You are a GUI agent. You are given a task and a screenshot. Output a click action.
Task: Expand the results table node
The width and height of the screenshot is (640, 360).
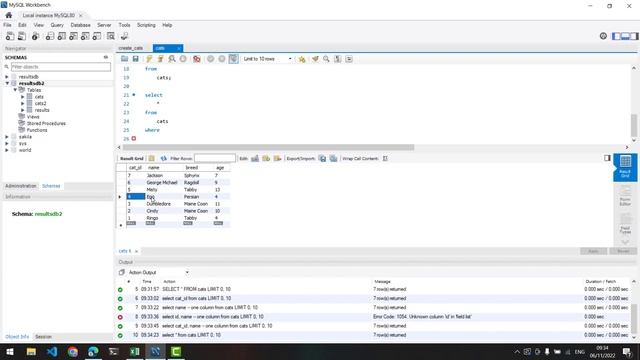(x=23, y=110)
